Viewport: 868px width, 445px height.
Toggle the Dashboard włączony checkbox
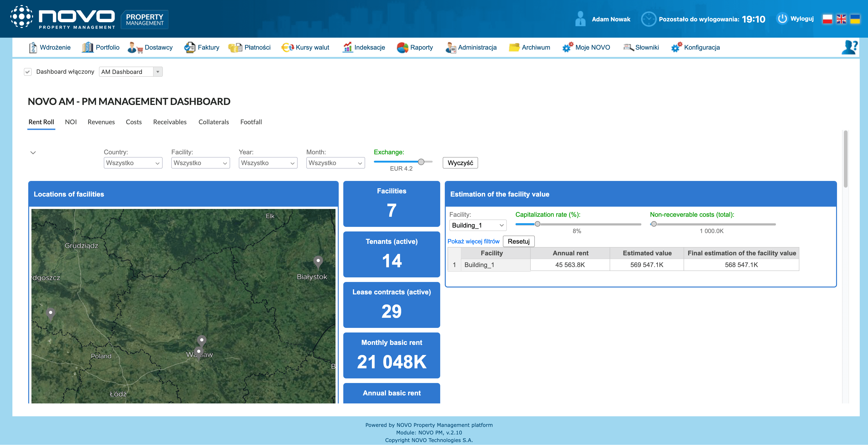click(x=28, y=72)
